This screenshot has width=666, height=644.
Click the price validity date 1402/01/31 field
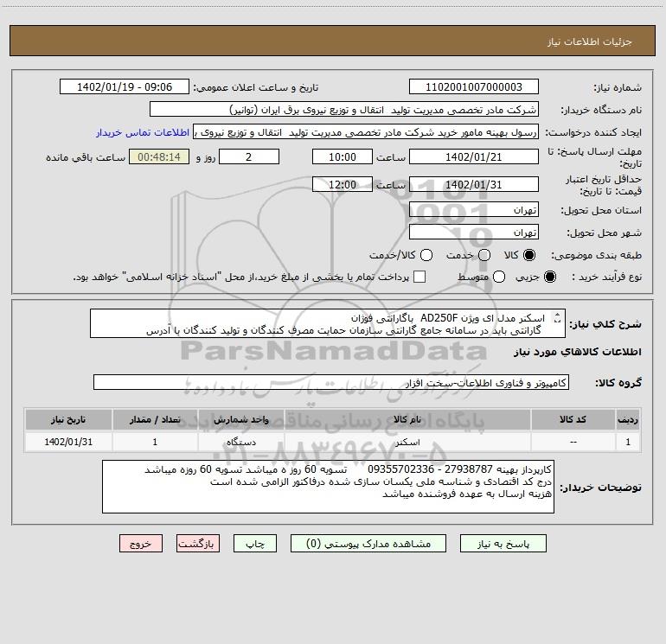[x=474, y=185]
